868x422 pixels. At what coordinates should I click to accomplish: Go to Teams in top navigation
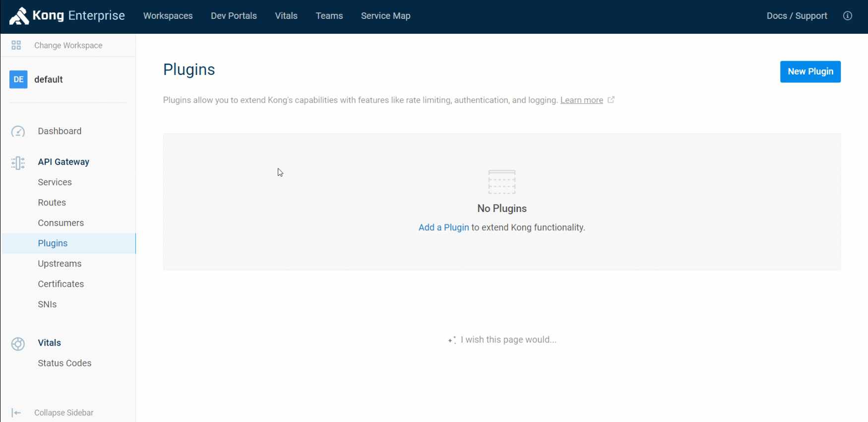pyautogui.click(x=329, y=16)
